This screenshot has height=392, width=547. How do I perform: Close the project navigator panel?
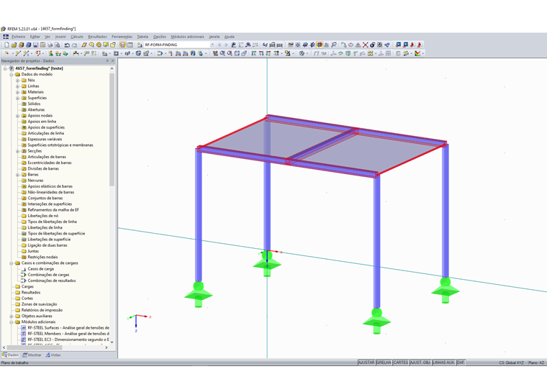click(113, 60)
